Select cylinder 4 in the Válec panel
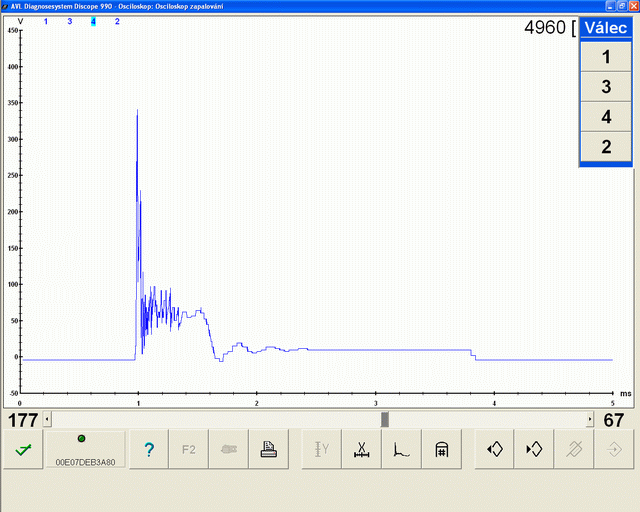This screenshot has height=512, width=640. pos(606,117)
